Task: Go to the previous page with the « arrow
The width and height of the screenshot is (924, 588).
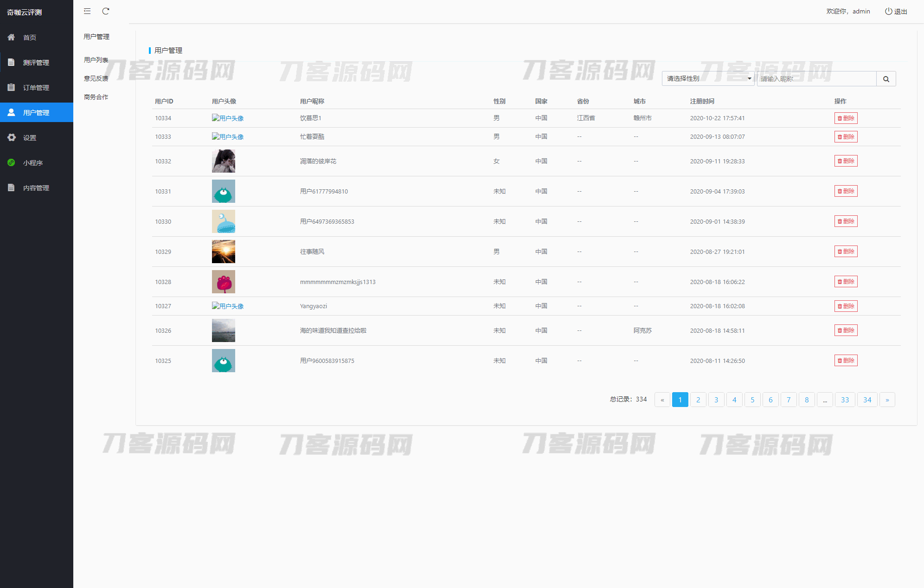Action: [662, 400]
